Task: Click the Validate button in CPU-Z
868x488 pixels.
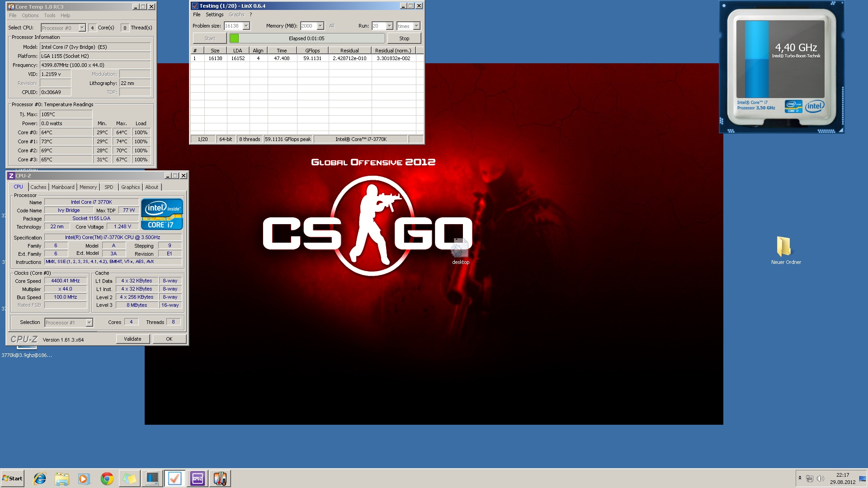Action: point(132,339)
